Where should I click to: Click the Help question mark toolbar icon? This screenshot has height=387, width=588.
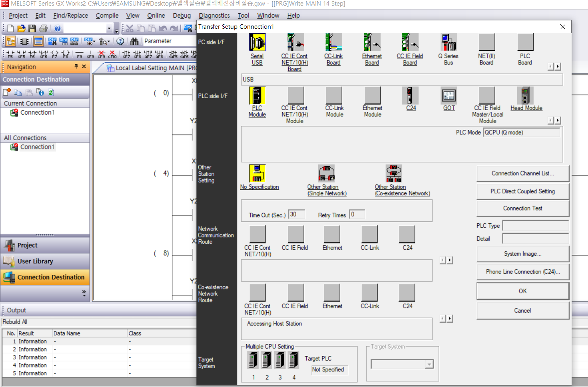[58, 28]
